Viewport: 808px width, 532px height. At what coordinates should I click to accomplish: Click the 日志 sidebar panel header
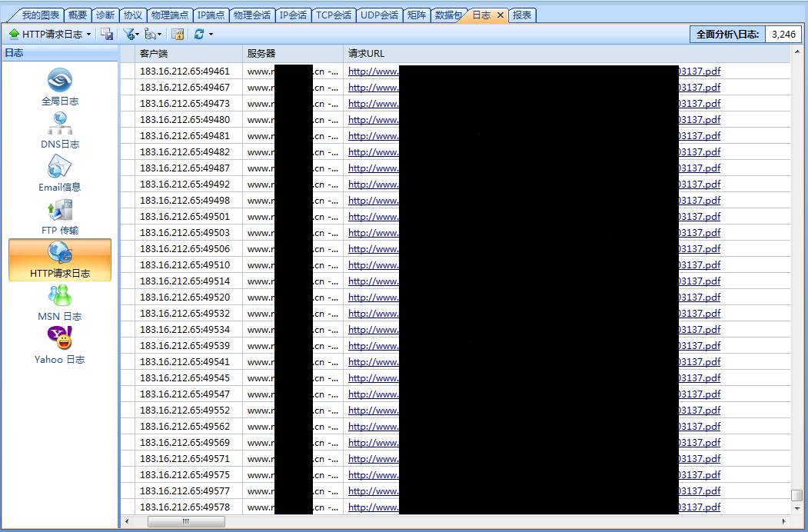pos(60,53)
